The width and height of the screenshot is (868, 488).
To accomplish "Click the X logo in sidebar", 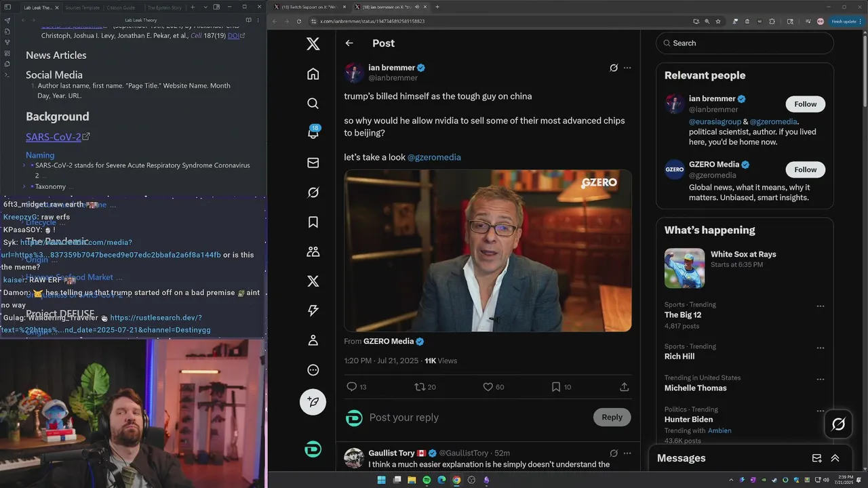I will pyautogui.click(x=313, y=44).
